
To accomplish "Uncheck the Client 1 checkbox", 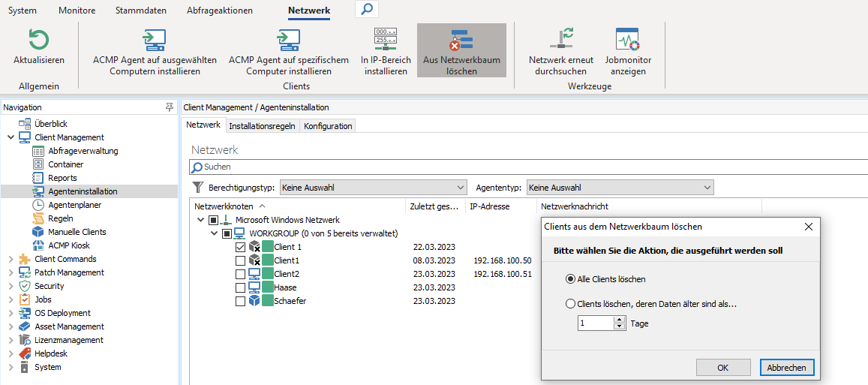I will click(x=240, y=247).
